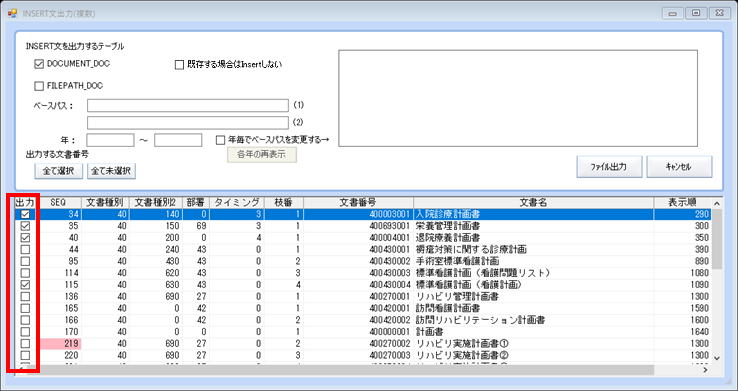Uncheck output checkbox for SEQ 115 row
Screen dimensions: 738x391
point(25,285)
